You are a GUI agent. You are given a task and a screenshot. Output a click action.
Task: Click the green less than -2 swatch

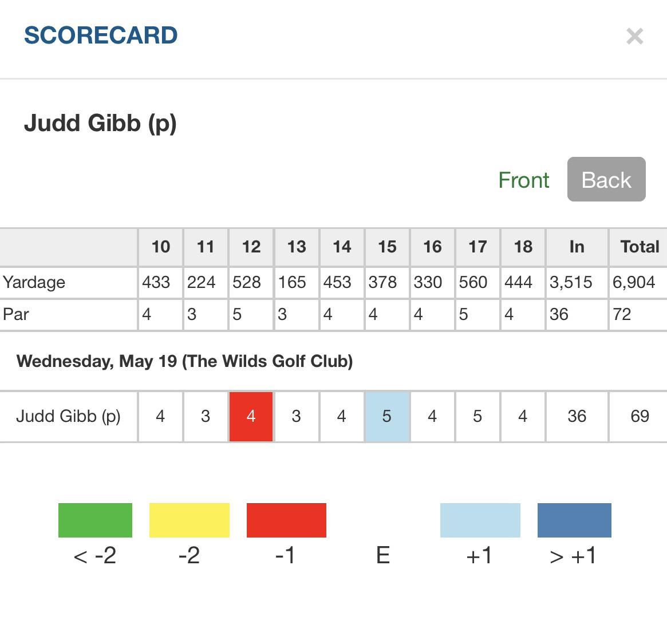click(95, 520)
